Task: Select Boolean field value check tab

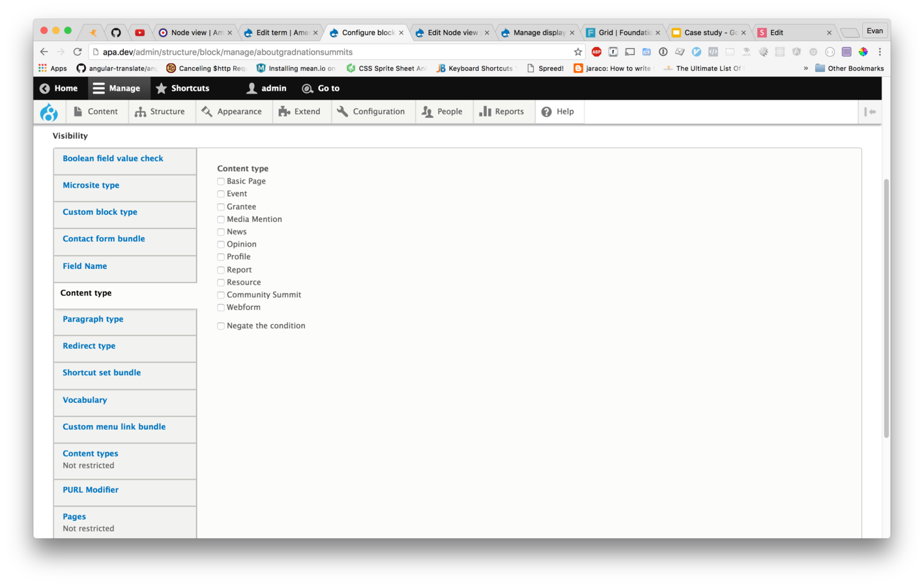Action: point(125,161)
